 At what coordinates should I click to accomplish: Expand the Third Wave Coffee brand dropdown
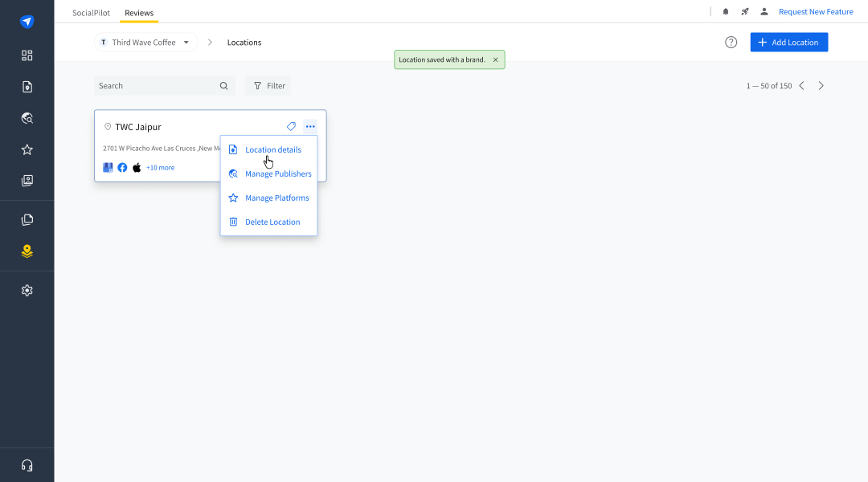(146, 43)
